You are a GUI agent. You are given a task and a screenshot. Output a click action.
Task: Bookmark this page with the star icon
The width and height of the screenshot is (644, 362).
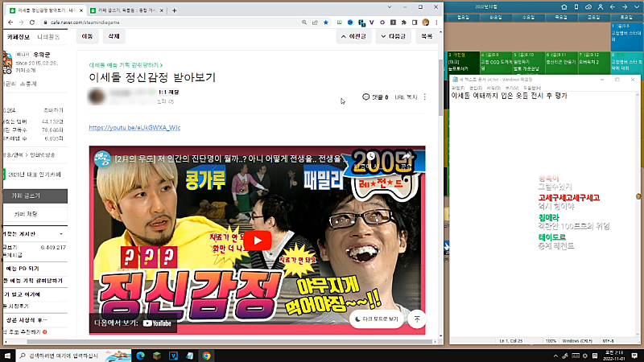tap(325, 23)
